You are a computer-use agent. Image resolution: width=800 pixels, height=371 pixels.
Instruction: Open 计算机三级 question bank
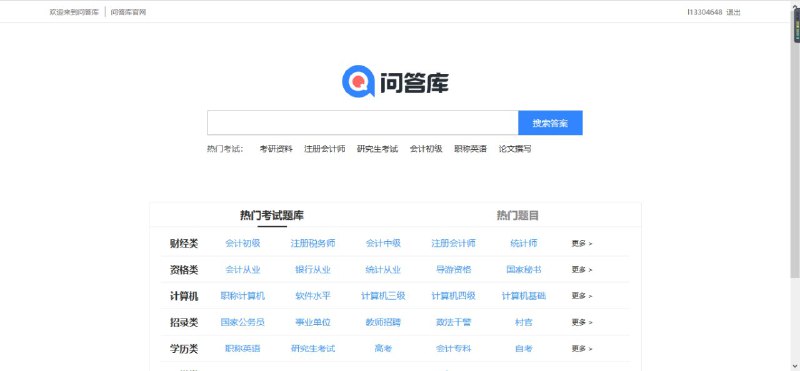coord(383,296)
